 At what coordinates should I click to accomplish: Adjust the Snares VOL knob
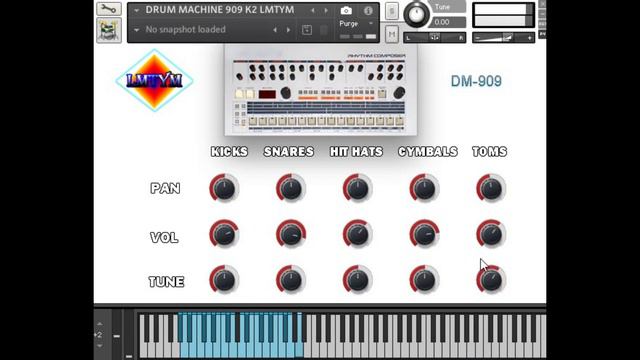coord(291,234)
